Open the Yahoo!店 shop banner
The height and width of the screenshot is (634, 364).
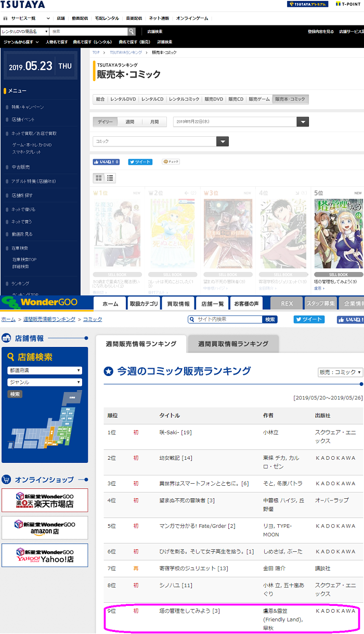45,555
